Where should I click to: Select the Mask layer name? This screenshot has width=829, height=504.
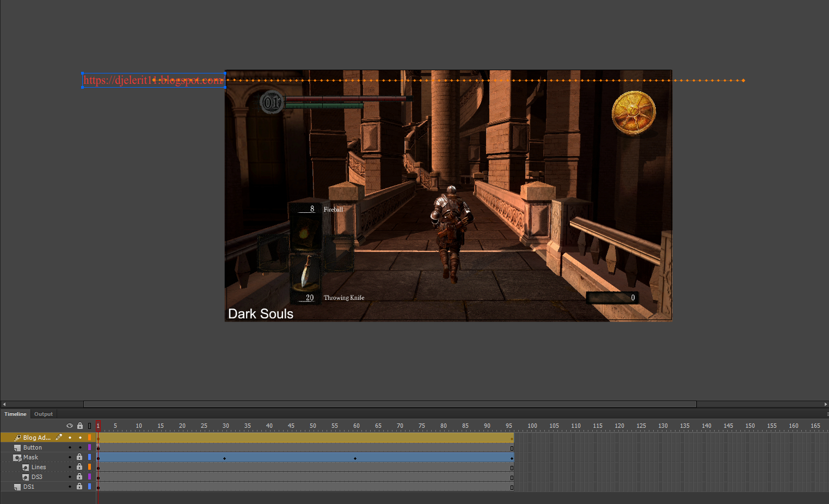(30, 457)
